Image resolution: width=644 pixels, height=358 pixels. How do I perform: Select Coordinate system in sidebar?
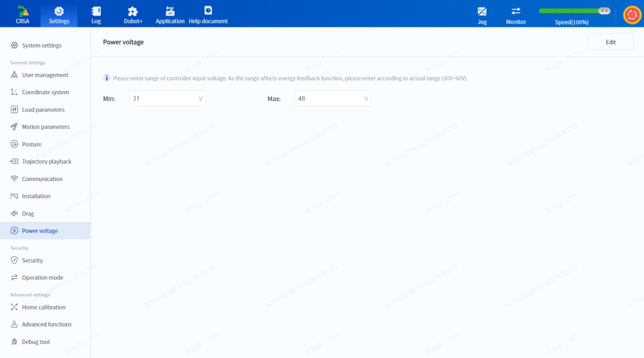(45, 92)
